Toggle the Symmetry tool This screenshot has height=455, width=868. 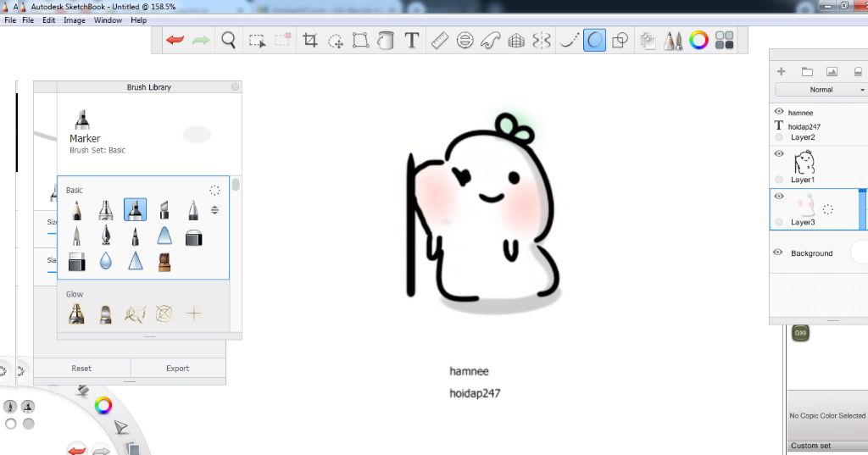point(542,40)
